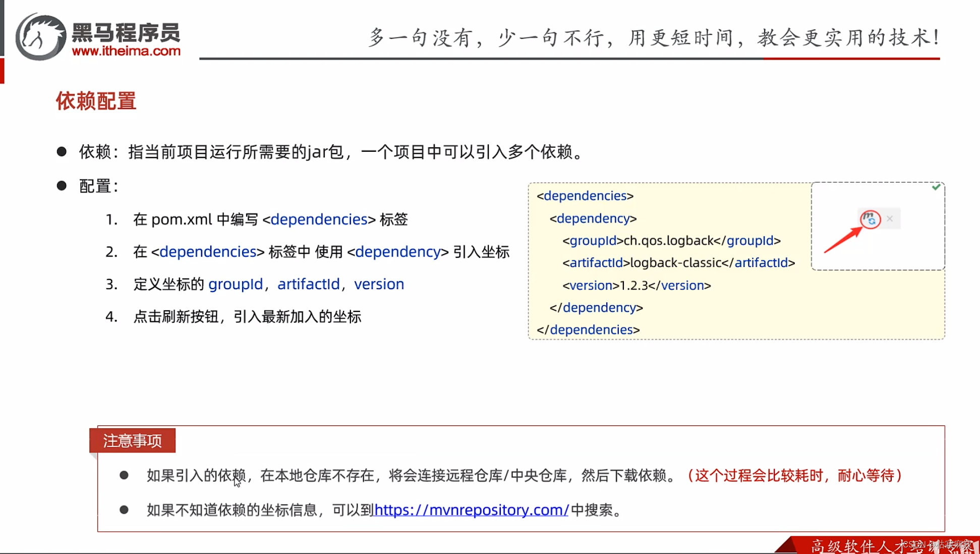
Task: Click the opening dependencies tag in the code
Action: 585,196
